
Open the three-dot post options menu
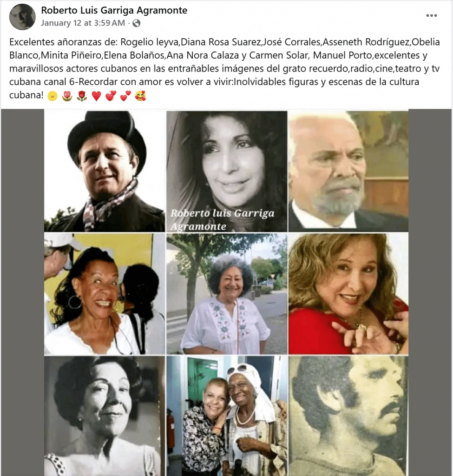tap(431, 15)
